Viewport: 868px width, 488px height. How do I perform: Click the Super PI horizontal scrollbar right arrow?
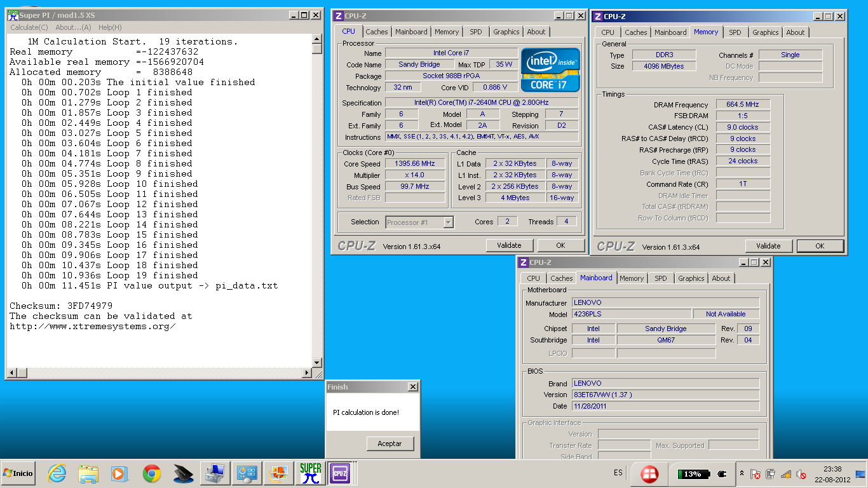click(x=308, y=372)
